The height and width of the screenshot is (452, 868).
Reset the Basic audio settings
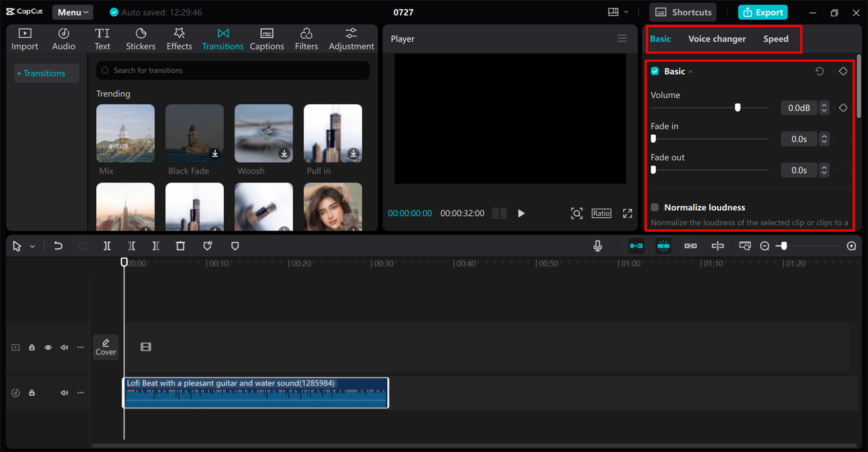click(819, 71)
